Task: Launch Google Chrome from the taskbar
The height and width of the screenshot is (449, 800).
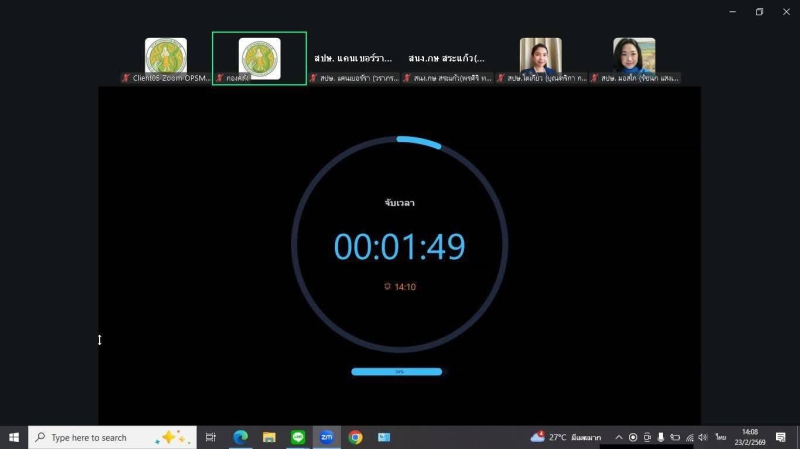Action: (355, 437)
